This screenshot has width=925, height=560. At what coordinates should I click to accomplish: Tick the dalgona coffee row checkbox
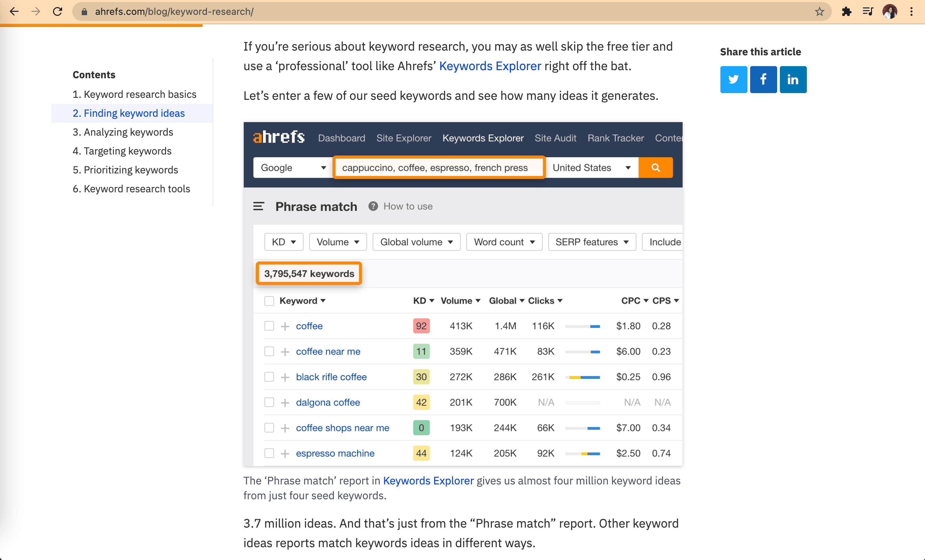[x=269, y=402]
